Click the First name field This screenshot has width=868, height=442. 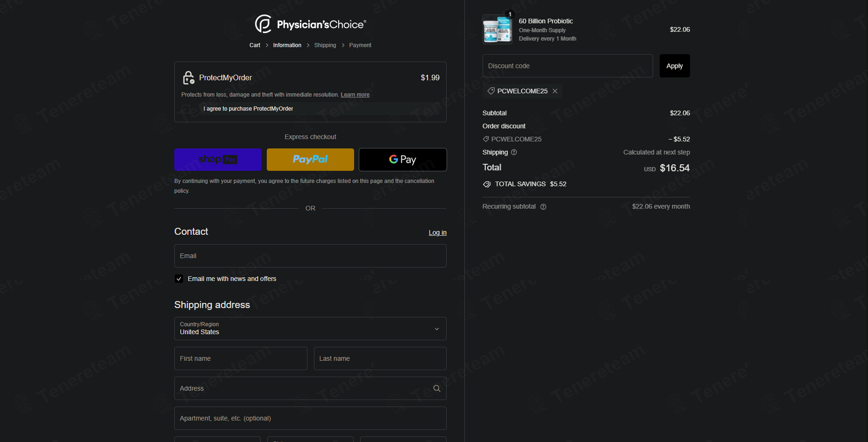(x=241, y=358)
